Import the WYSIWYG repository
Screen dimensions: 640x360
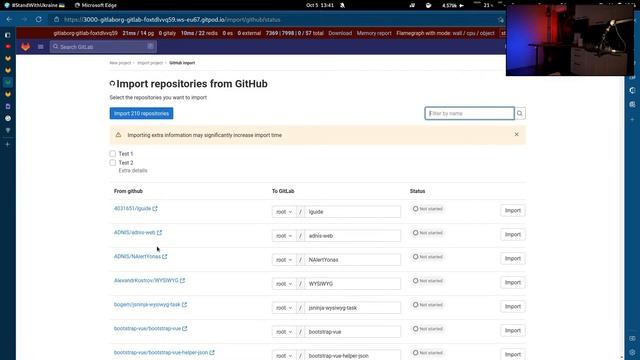[513, 282]
